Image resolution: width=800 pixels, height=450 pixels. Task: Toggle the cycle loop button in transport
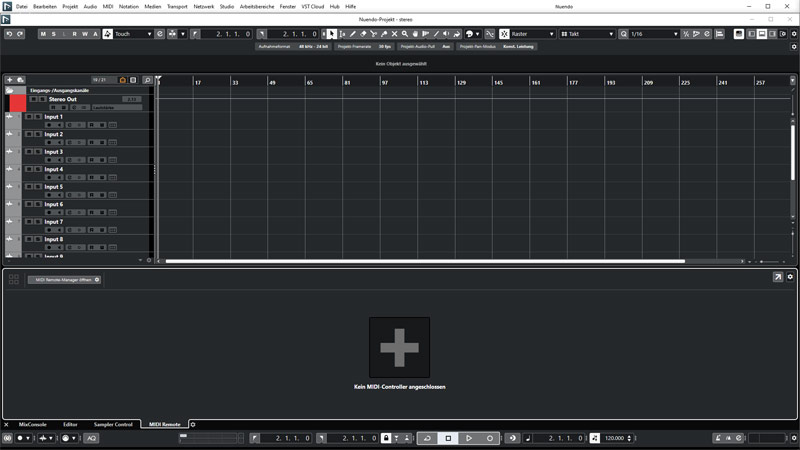coord(427,438)
